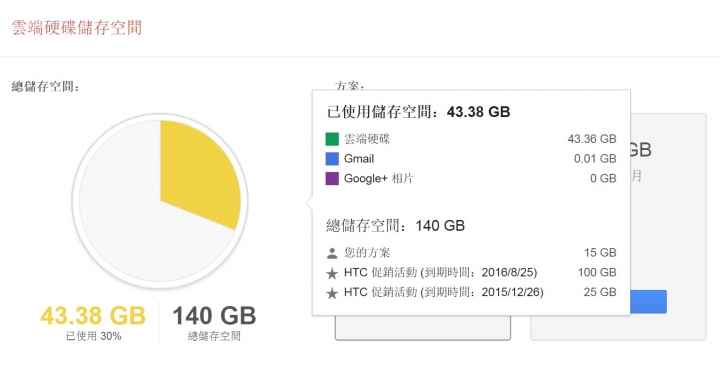The width and height of the screenshot is (720, 376).
Task: Click the green 雲端硬碟 color square
Action: (x=332, y=139)
